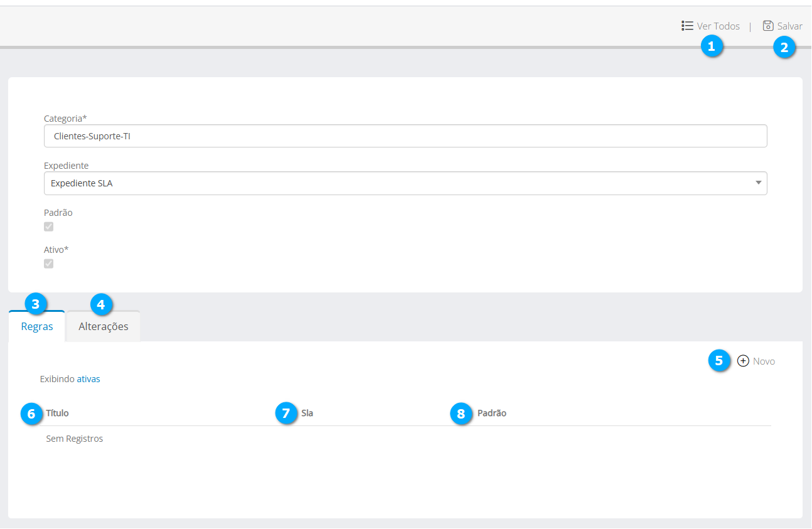
Task: Click the Salvar floppy disk icon
Action: 768,26
